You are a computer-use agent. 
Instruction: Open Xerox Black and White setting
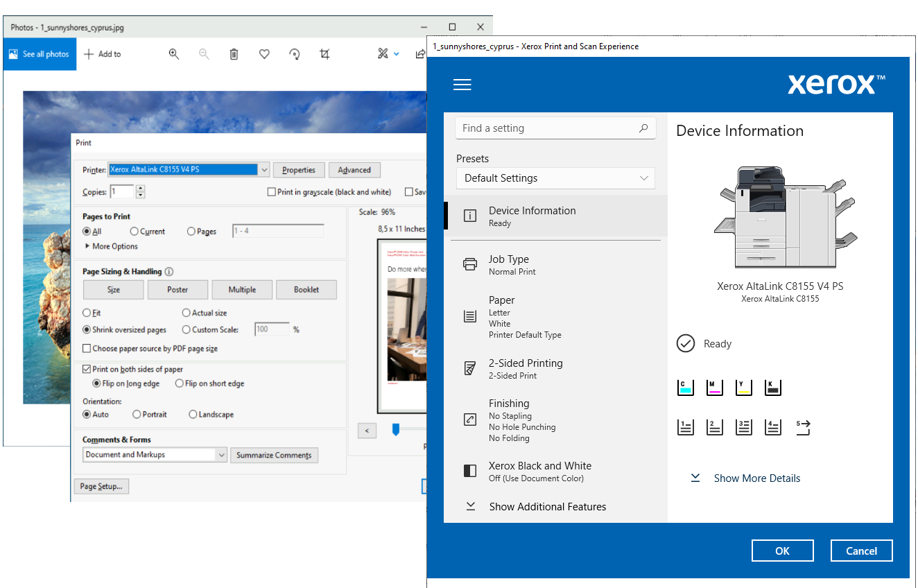click(x=555, y=472)
